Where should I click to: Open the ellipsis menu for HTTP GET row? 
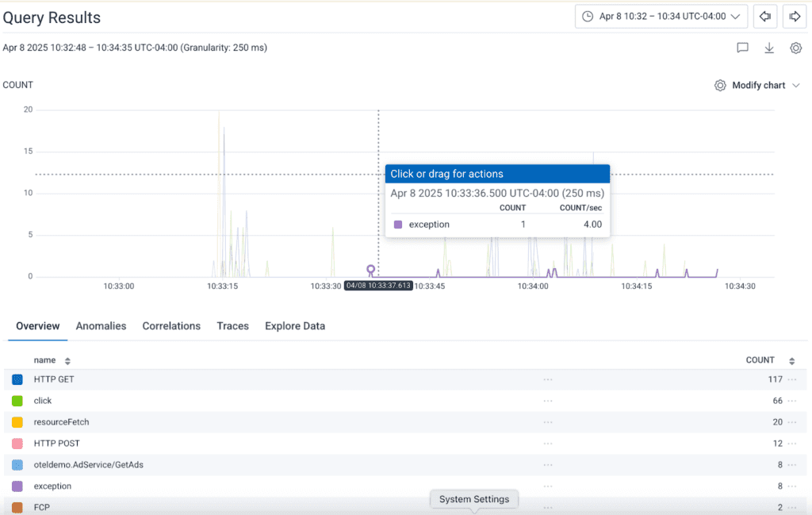point(791,379)
